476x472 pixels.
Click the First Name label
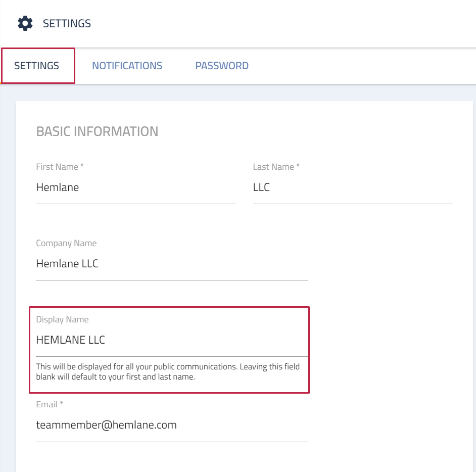[x=60, y=167]
